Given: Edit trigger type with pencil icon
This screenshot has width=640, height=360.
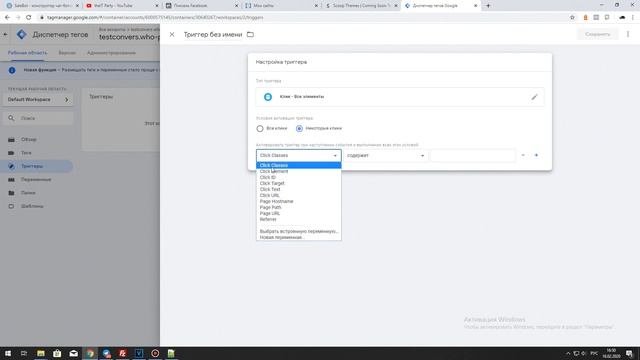Looking at the screenshot, I should tap(534, 97).
